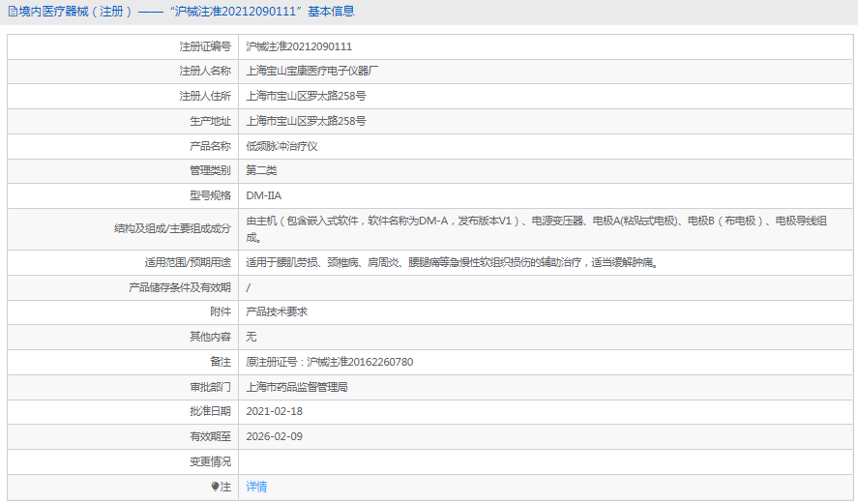The image size is (858, 504).
Task: Click the 生产地址 label
Action: (x=210, y=122)
